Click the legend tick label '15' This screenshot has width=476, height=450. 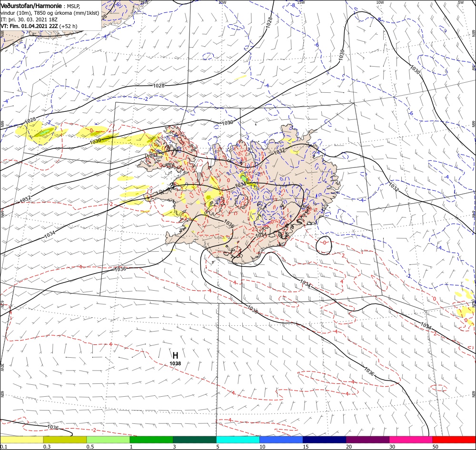pos(306,447)
